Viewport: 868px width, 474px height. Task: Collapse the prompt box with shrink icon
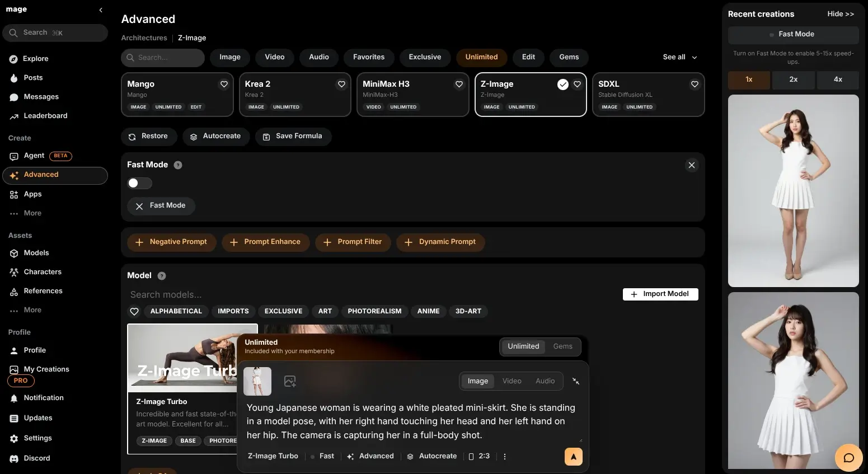click(576, 381)
